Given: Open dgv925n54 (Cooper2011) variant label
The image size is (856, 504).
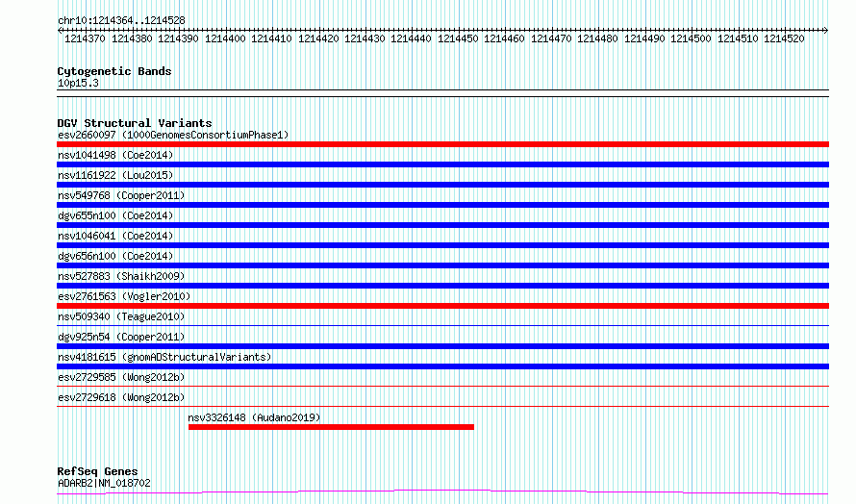Looking at the screenshot, I should [x=121, y=337].
